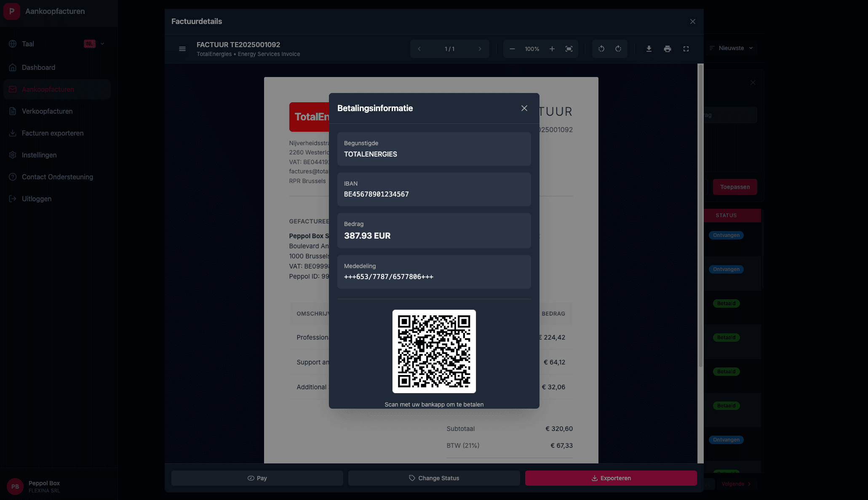Image resolution: width=868 pixels, height=500 pixels.
Task: Click the Aankoopfacturen envelope icon
Action: click(13, 89)
